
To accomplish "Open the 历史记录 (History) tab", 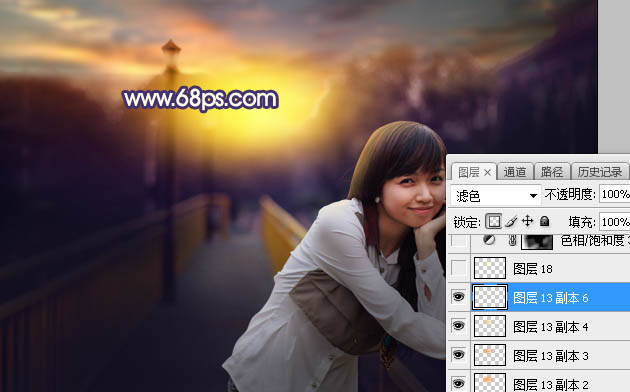I will coord(599,172).
